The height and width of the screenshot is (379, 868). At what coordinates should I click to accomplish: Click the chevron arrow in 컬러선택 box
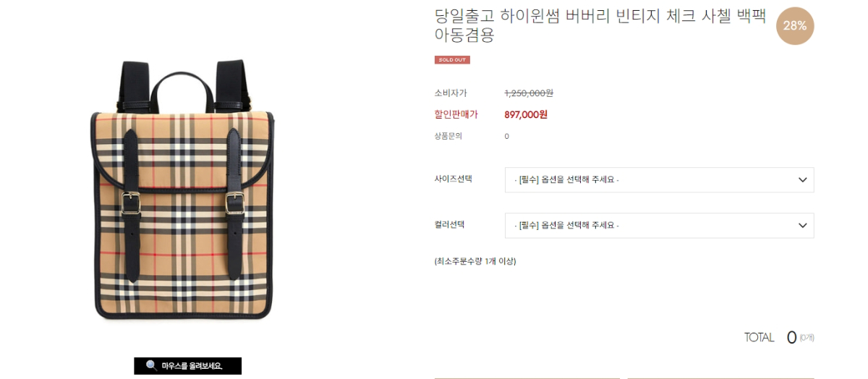tap(802, 226)
